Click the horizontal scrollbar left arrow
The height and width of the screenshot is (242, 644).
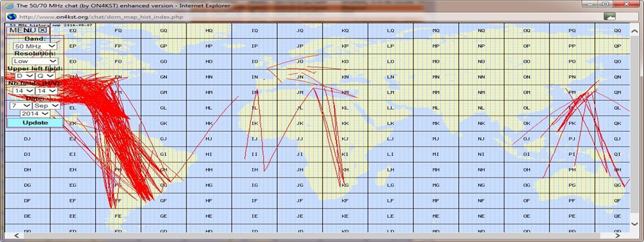pos(16,236)
